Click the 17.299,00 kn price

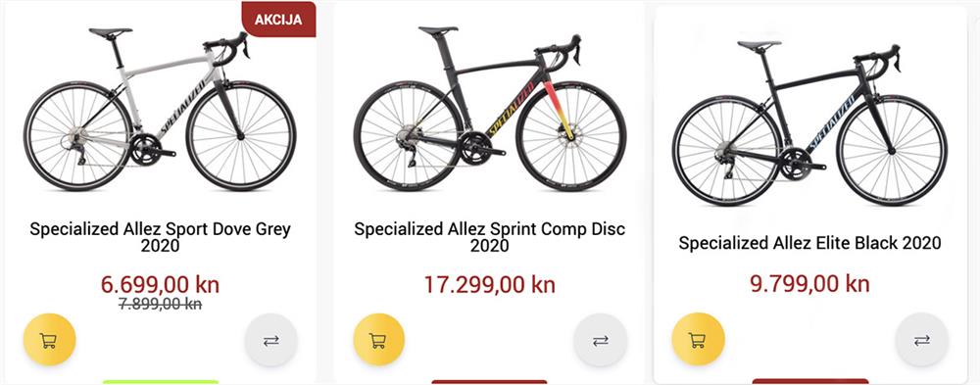coord(489,285)
